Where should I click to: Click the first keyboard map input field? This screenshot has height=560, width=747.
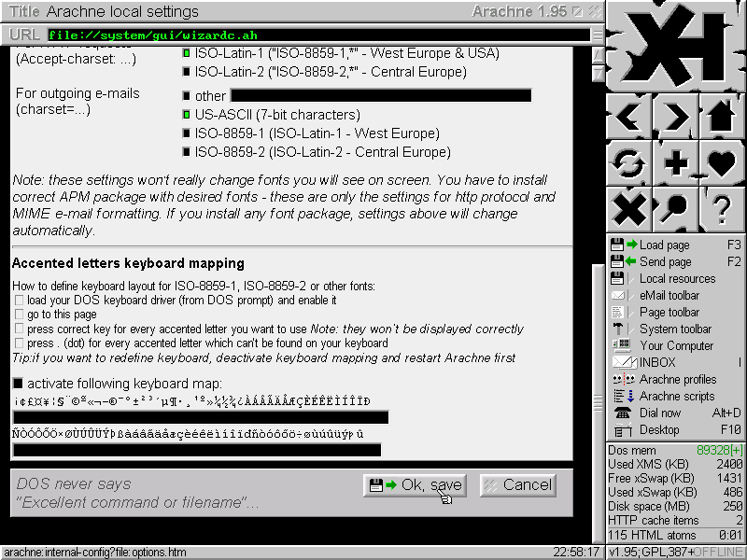pyautogui.click(x=201, y=417)
